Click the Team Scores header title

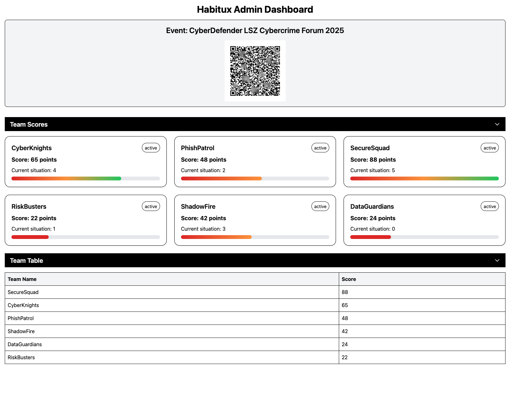(29, 124)
